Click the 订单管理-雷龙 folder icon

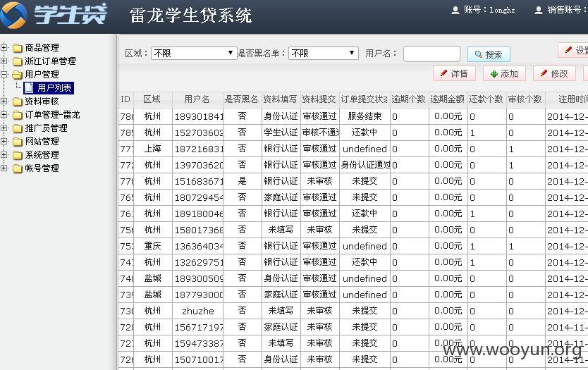[17, 115]
